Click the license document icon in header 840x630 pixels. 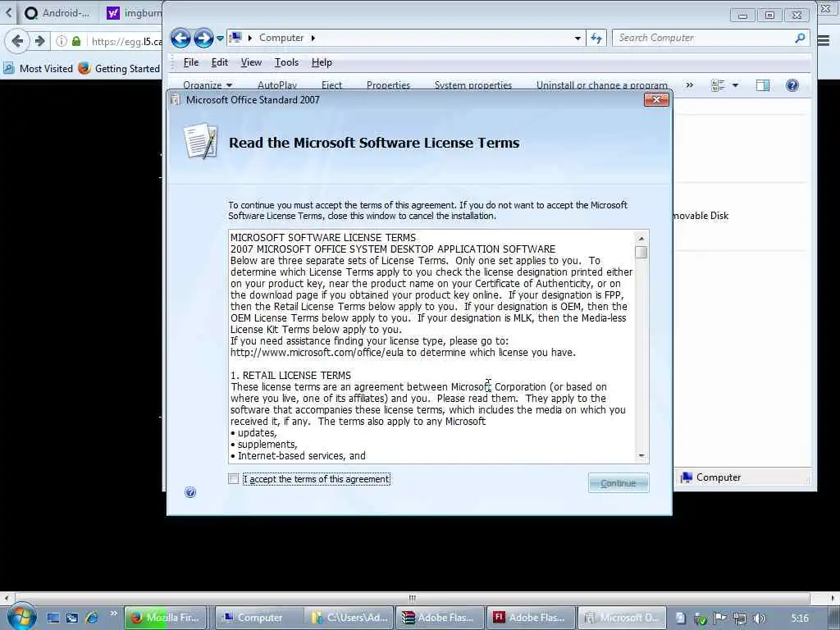(x=201, y=142)
